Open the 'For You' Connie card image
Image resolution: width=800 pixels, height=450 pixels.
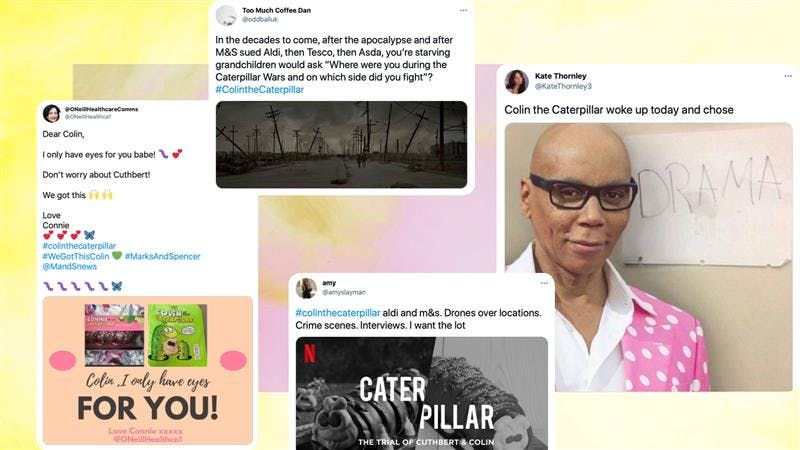point(147,370)
